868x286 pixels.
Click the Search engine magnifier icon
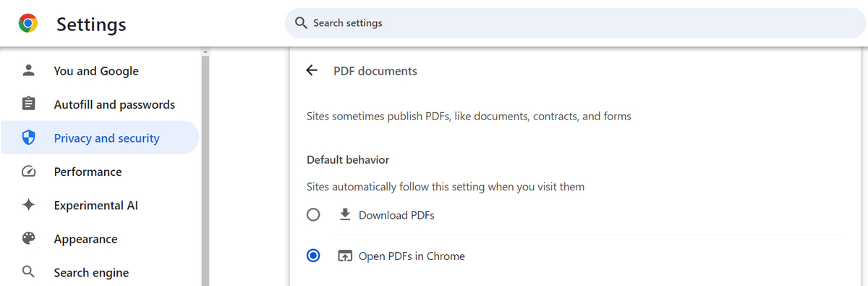pos(29,272)
